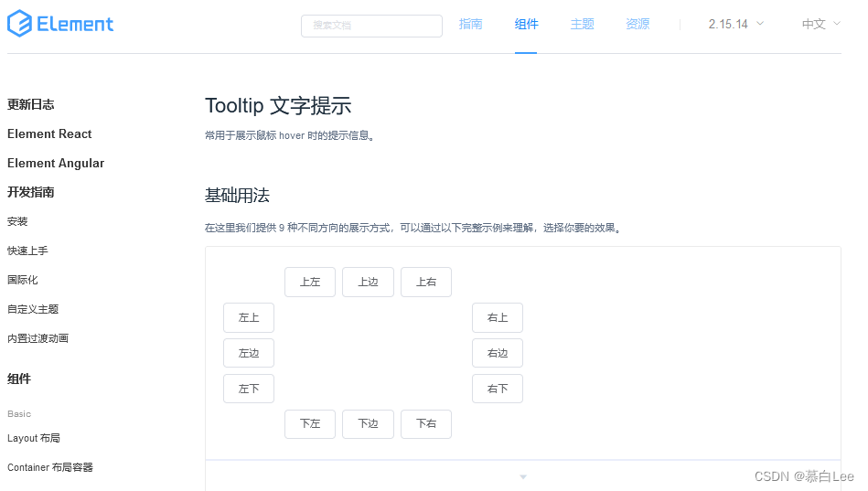Screen dimensions: 868x491
Task: Open the Container 布局容器 component page
Action: (49, 467)
